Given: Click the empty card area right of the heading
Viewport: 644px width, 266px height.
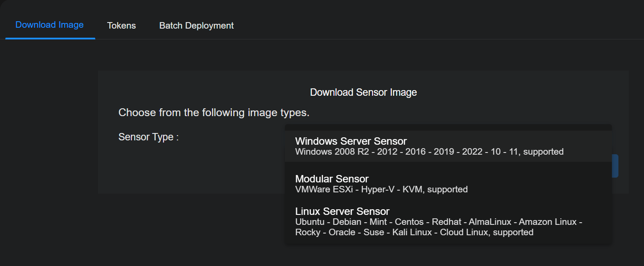Looking at the screenshot, I should [520, 92].
